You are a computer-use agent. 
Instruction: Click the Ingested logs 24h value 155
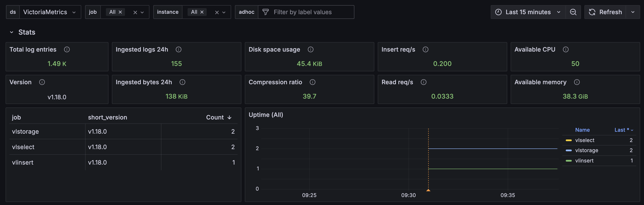click(176, 64)
